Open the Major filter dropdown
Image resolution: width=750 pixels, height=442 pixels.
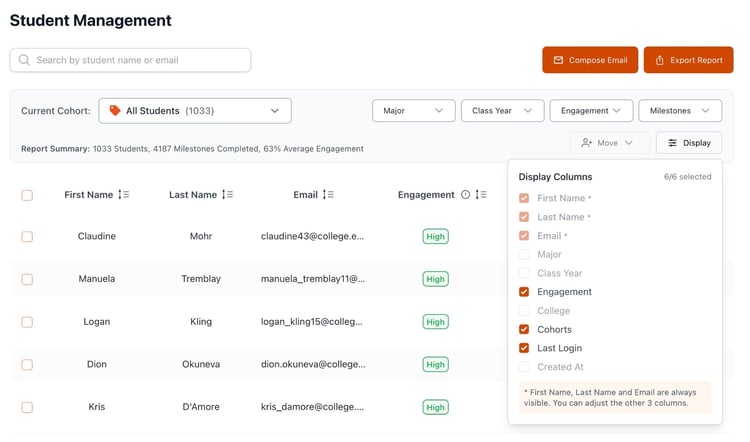pyautogui.click(x=413, y=110)
